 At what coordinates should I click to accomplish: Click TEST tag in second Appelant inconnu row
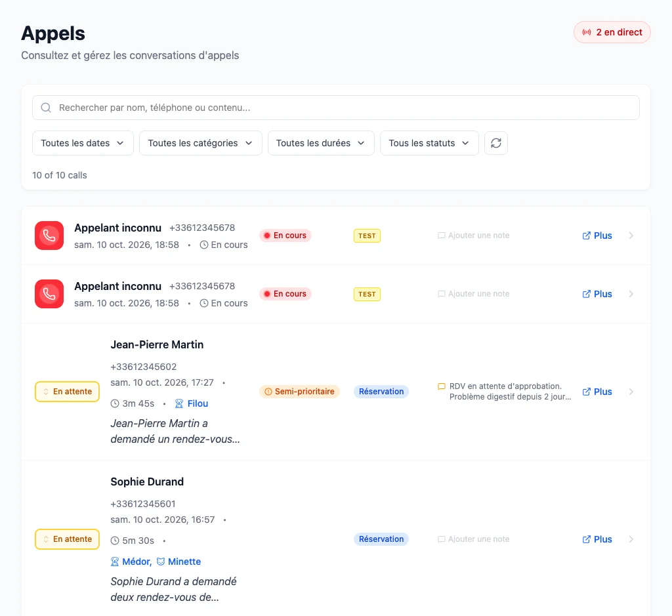(x=367, y=294)
